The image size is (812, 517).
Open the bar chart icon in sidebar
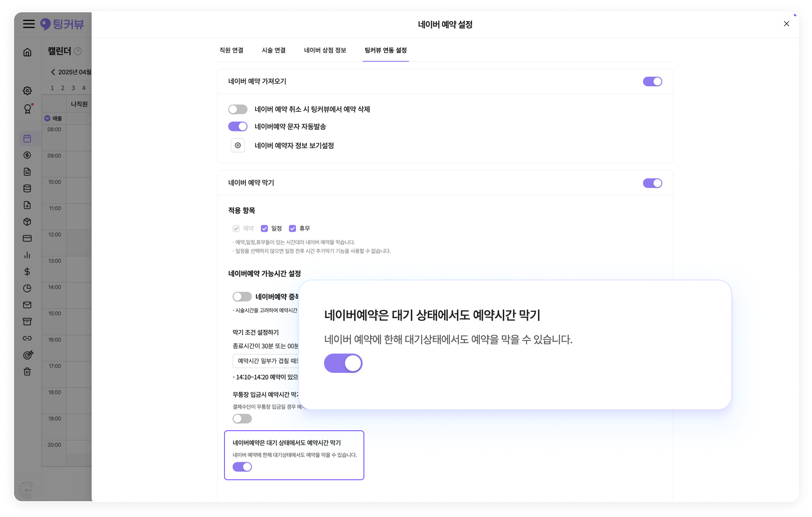(27, 255)
